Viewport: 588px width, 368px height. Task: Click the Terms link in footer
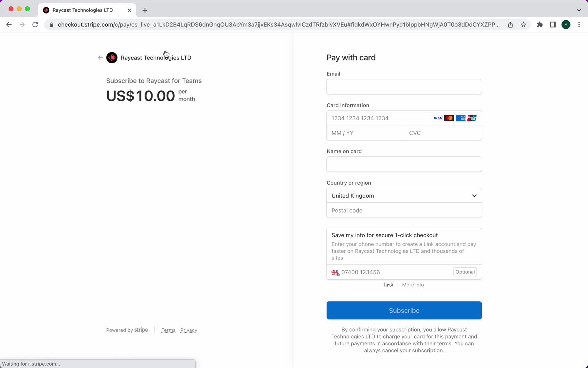[168, 330]
